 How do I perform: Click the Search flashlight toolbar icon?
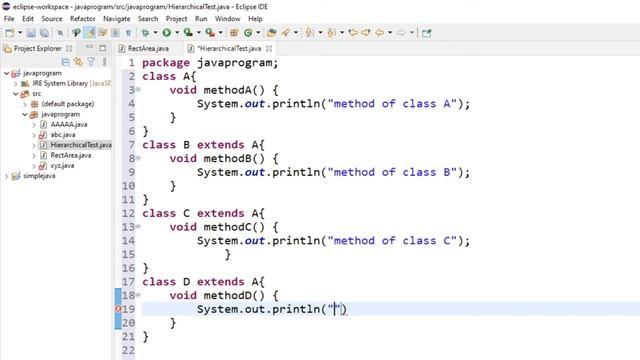[x=285, y=33]
